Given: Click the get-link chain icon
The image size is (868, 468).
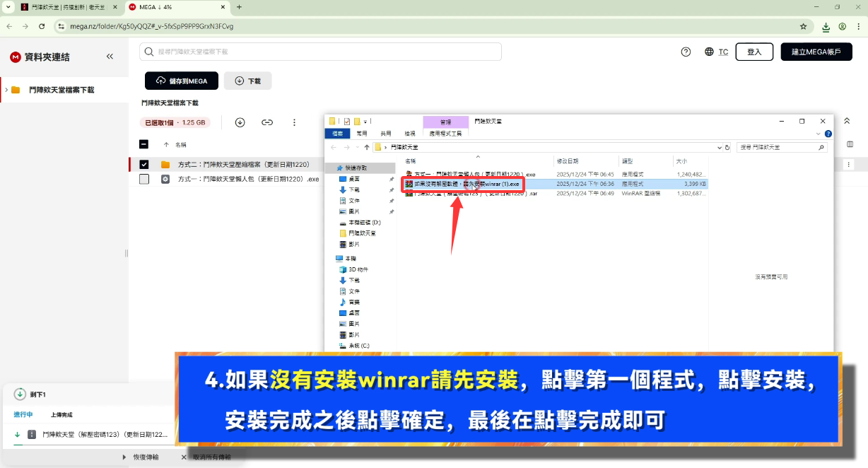Looking at the screenshot, I should click(x=267, y=122).
